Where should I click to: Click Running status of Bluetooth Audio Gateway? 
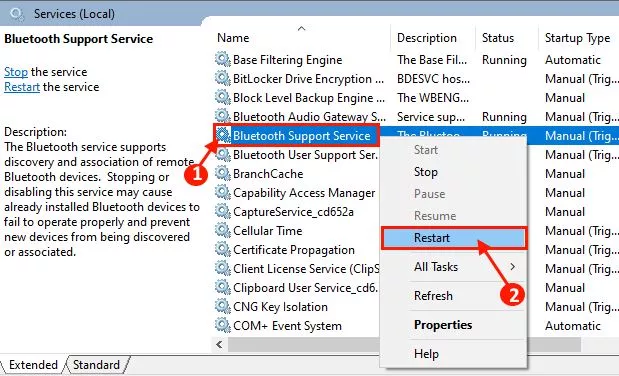pos(504,117)
